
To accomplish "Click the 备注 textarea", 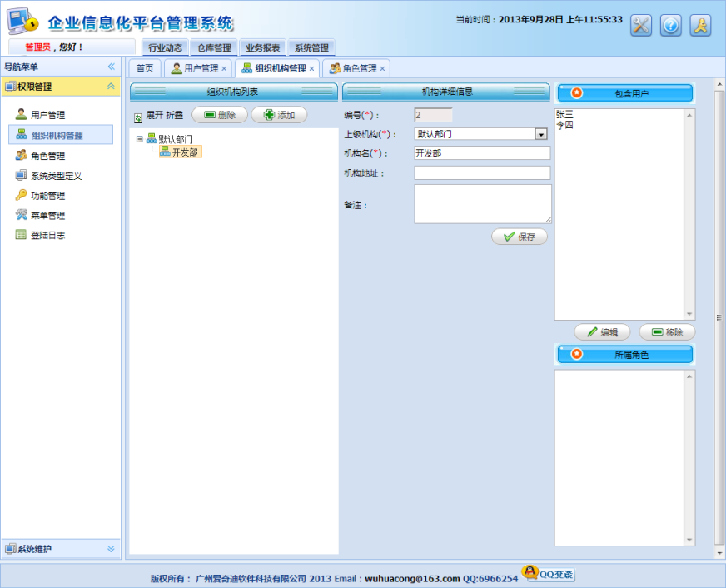I will click(x=482, y=204).
